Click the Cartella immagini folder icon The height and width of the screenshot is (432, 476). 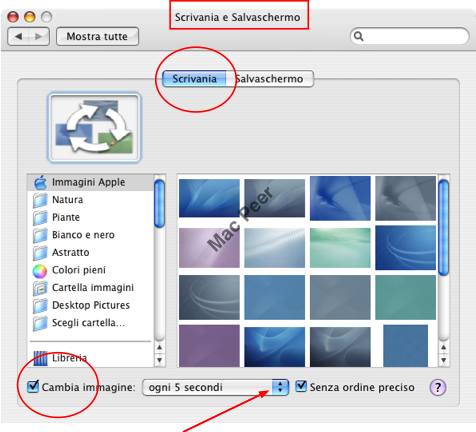[40, 288]
